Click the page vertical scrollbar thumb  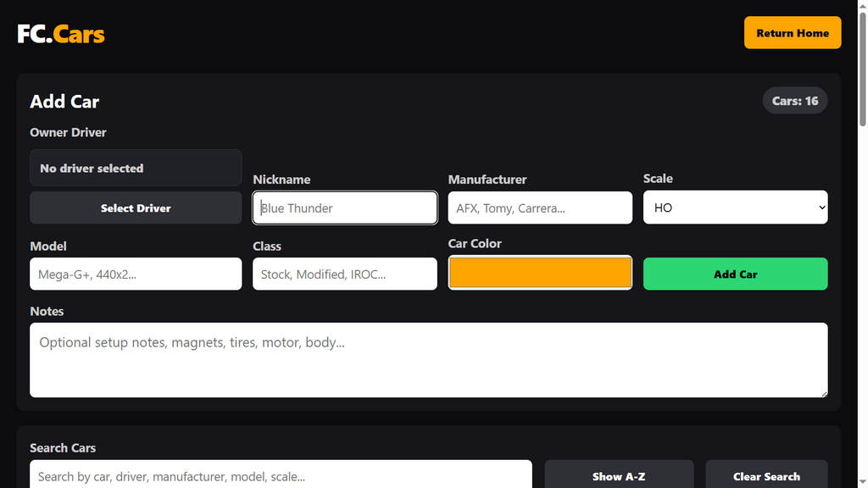862,69
